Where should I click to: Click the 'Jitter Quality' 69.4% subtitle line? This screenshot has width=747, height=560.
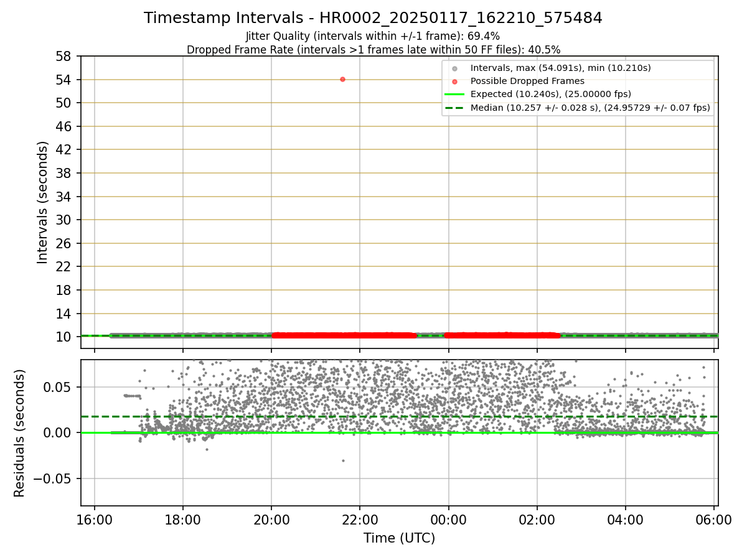point(373,36)
